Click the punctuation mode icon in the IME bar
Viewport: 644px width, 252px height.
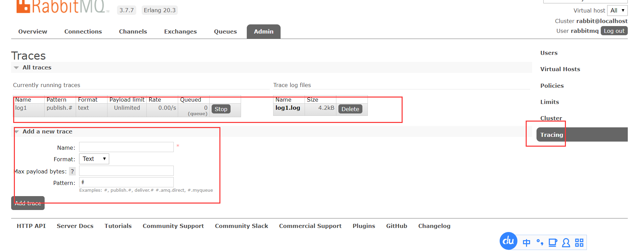pyautogui.click(x=540, y=243)
